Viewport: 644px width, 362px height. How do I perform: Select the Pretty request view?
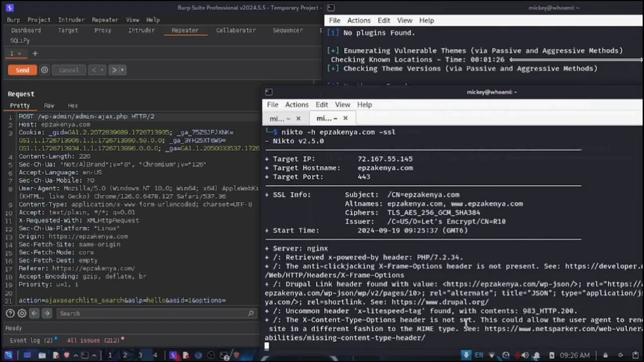(20, 106)
